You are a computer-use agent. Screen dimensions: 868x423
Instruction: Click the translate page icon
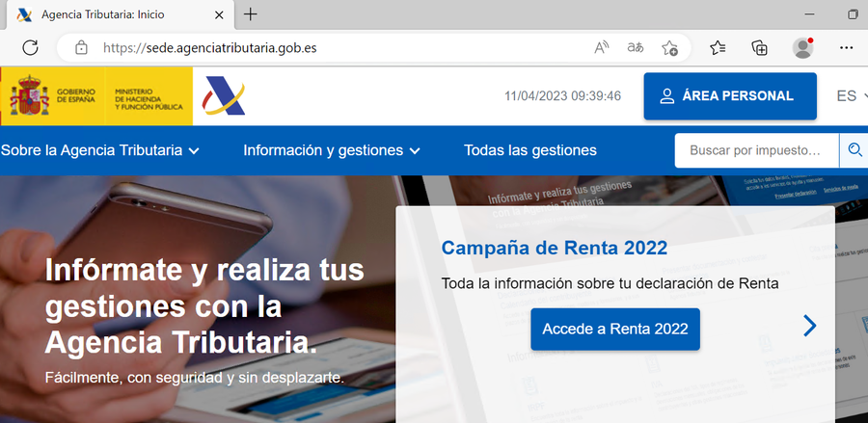[x=636, y=47]
